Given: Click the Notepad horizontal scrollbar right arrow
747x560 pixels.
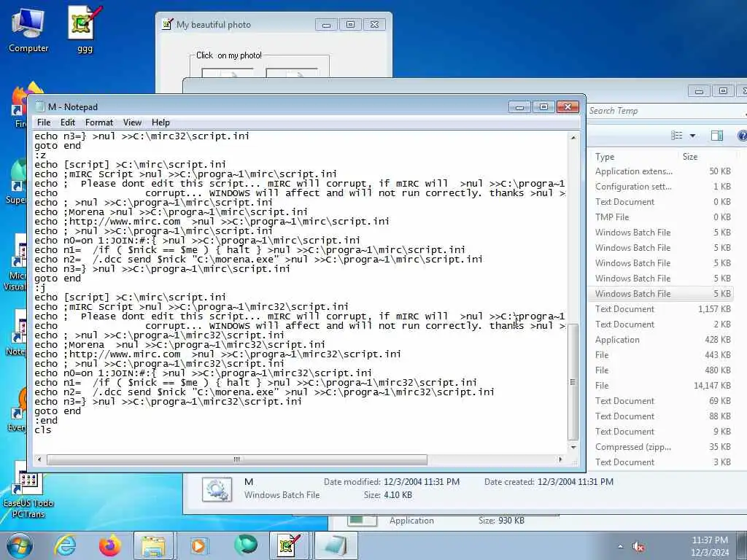Looking at the screenshot, I should (x=560, y=459).
